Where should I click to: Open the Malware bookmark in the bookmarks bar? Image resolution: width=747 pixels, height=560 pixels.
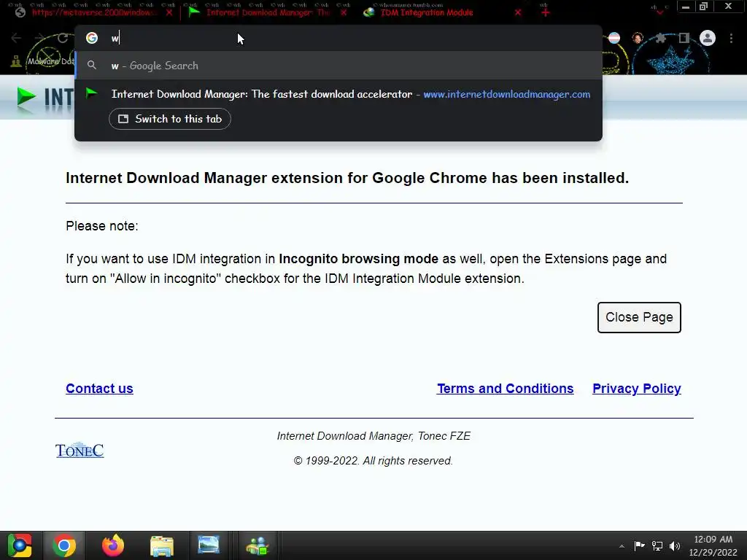43,61
